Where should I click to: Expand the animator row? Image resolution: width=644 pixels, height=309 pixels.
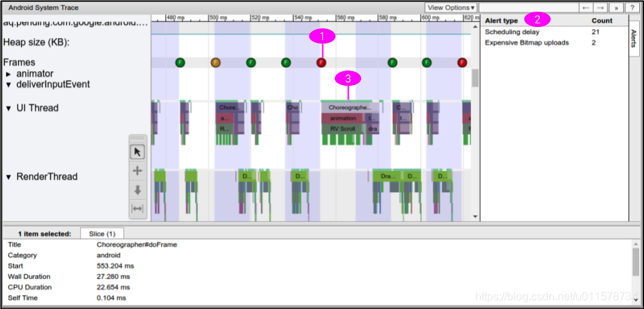[x=8, y=74]
